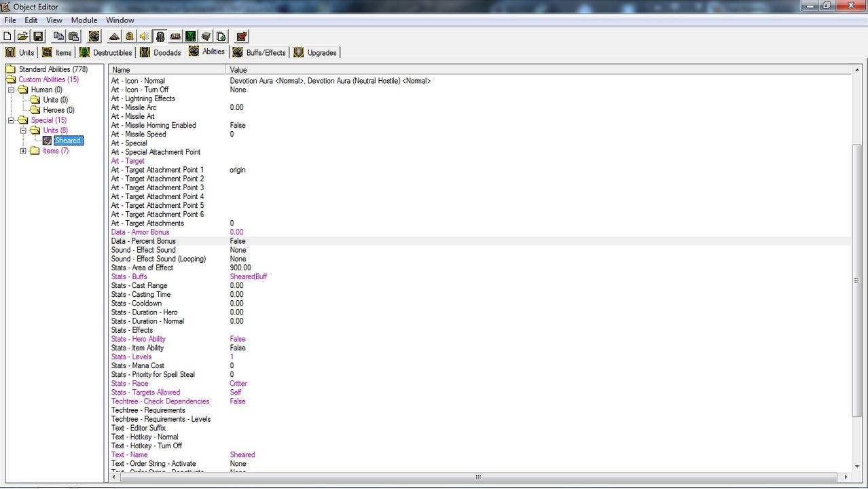
Task: Select Techtree - Check Dependencies field
Action: click(x=480, y=401)
